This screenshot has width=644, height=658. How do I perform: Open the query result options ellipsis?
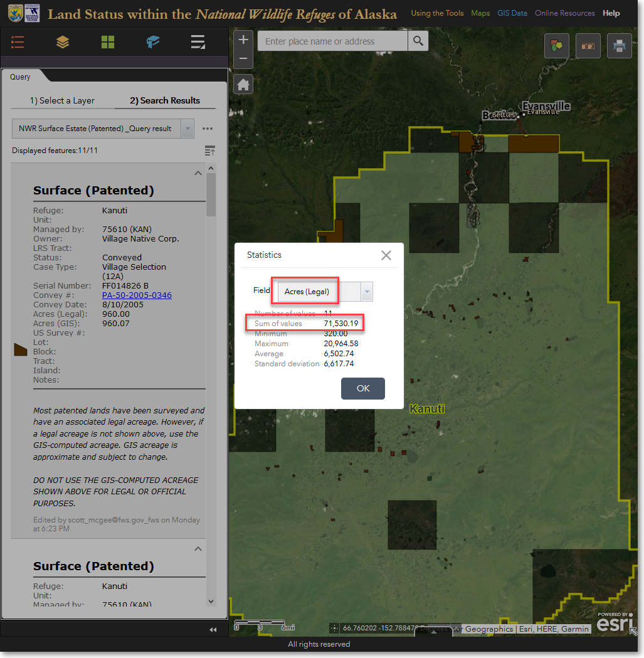(x=208, y=129)
